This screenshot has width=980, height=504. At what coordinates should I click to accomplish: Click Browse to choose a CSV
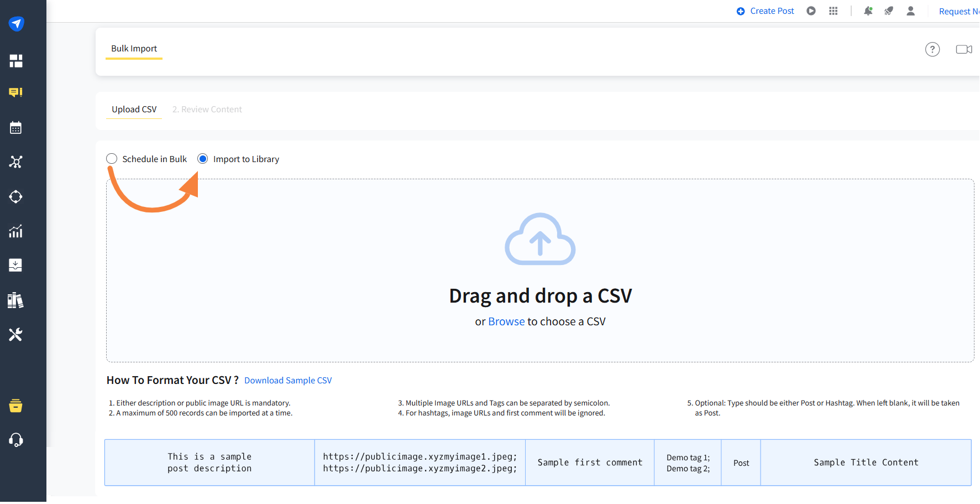(x=506, y=321)
